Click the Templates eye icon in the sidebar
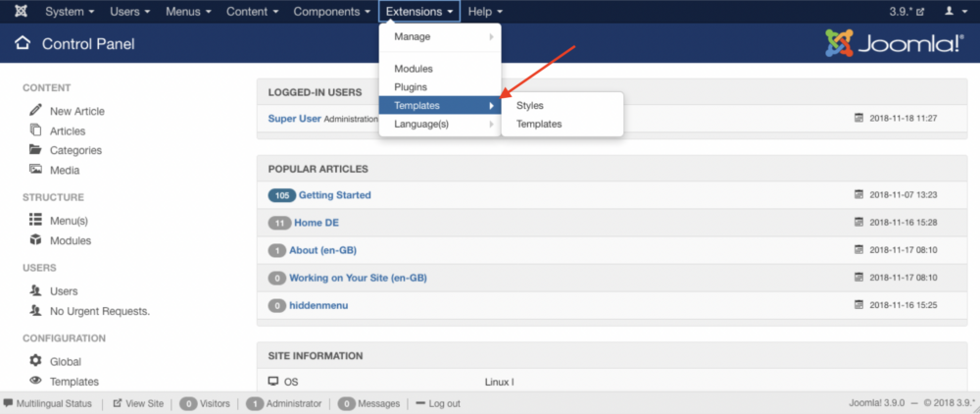This screenshot has height=414, width=980. [36, 381]
